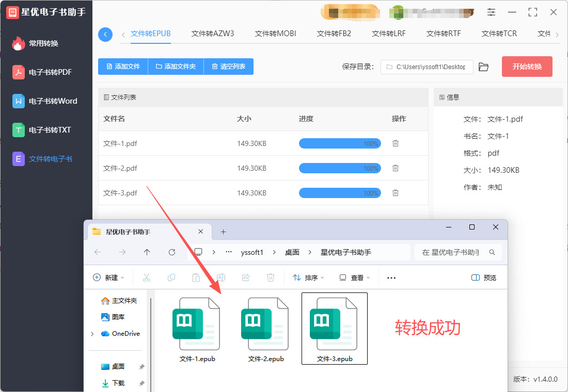568x392 pixels.
Task: Open the 查看 view dropdown
Action: coord(355,277)
